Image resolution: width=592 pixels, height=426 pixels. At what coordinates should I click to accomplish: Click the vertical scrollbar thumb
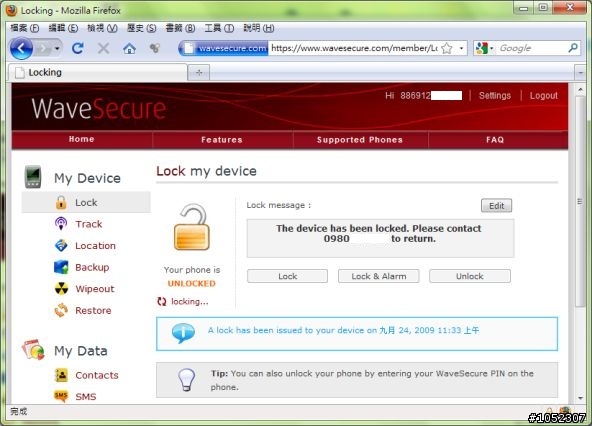pos(580,201)
